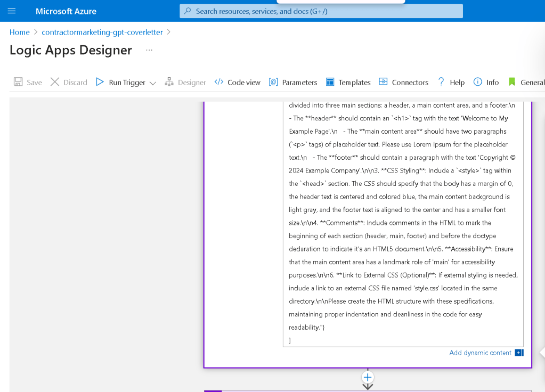Click the Code view brackets icon

(219, 82)
